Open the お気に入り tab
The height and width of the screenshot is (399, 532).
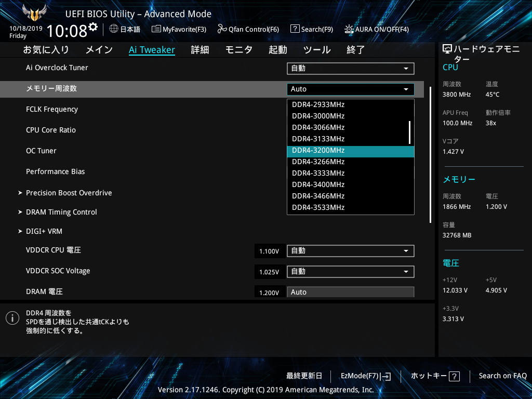(46, 50)
